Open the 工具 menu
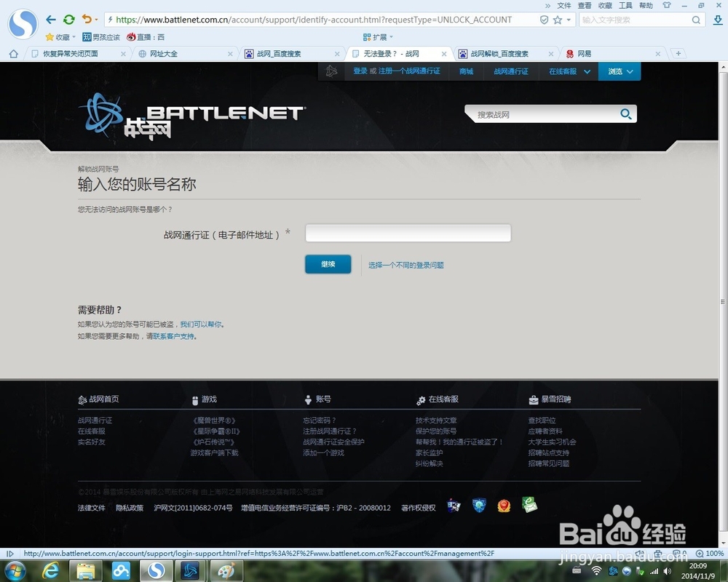Screen dimensions: 728x582 tap(625, 6)
